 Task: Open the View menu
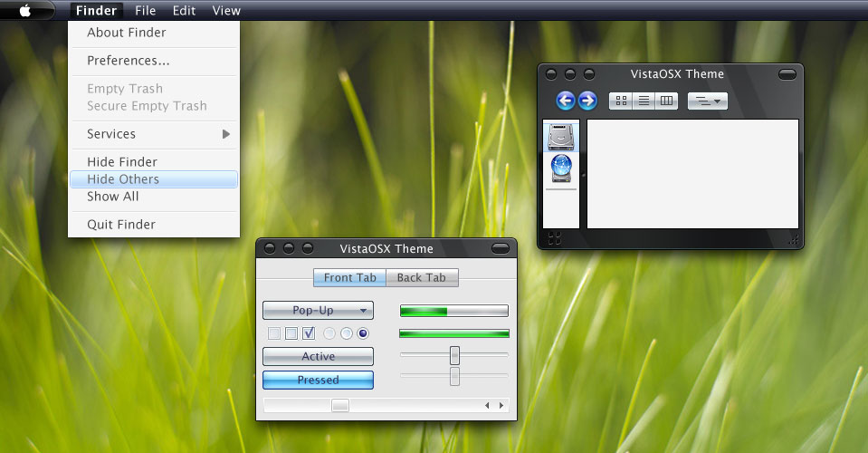[x=226, y=11]
